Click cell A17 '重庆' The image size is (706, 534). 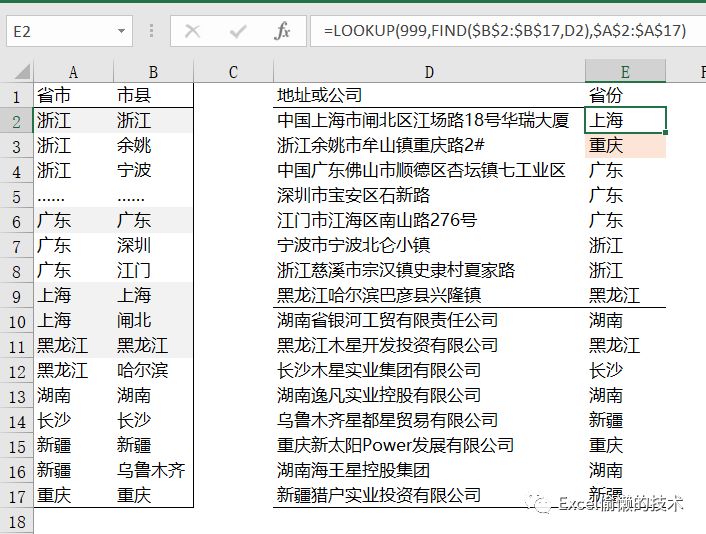pyautogui.click(x=73, y=495)
